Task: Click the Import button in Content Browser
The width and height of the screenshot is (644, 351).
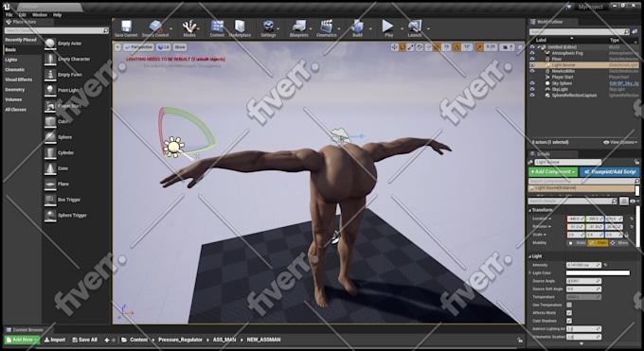Action: pyautogui.click(x=55, y=340)
